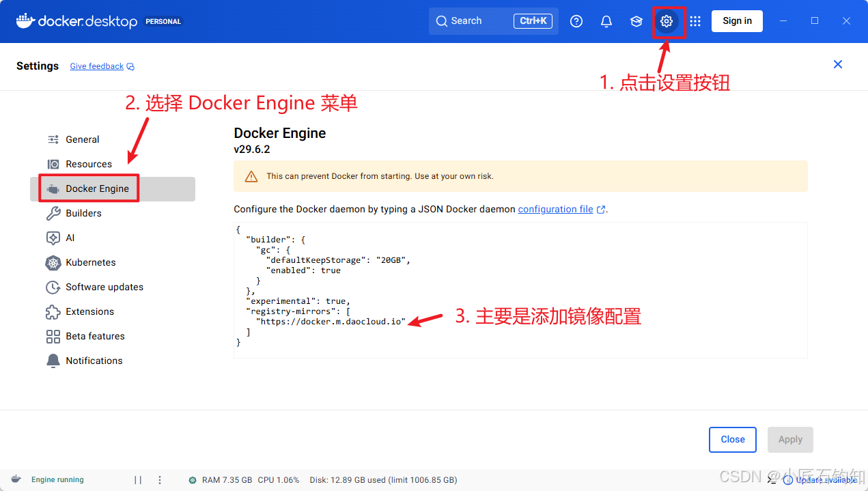Click the v29.6.2 version text
This screenshot has width=868, height=491.
tap(252, 150)
